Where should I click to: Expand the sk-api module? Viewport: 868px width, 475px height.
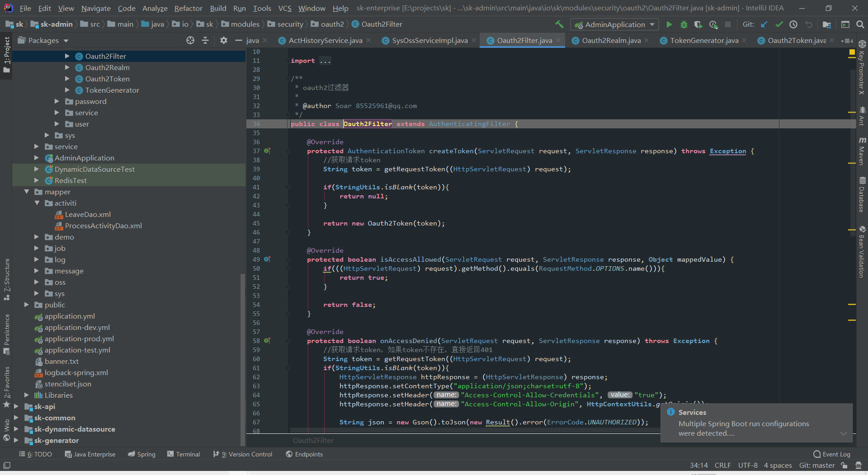16,406
